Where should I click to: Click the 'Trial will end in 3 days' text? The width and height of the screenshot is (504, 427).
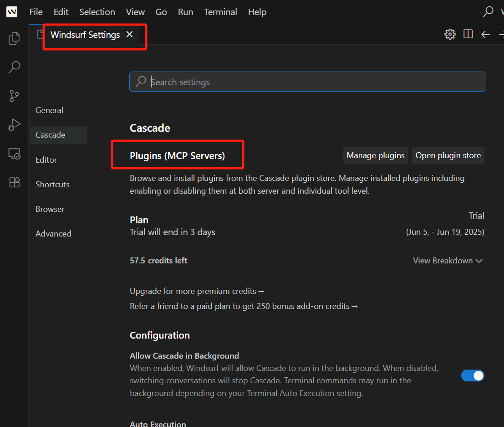(x=172, y=232)
